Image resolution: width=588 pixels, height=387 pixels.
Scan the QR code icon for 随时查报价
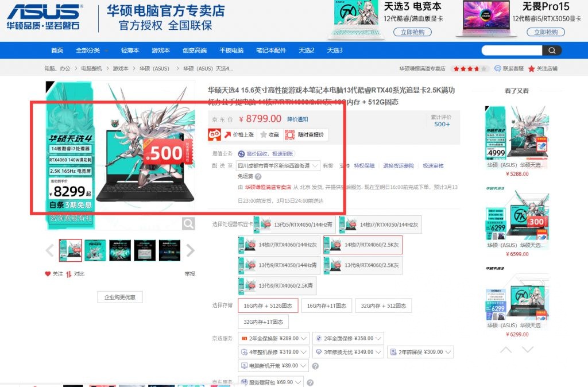289,134
